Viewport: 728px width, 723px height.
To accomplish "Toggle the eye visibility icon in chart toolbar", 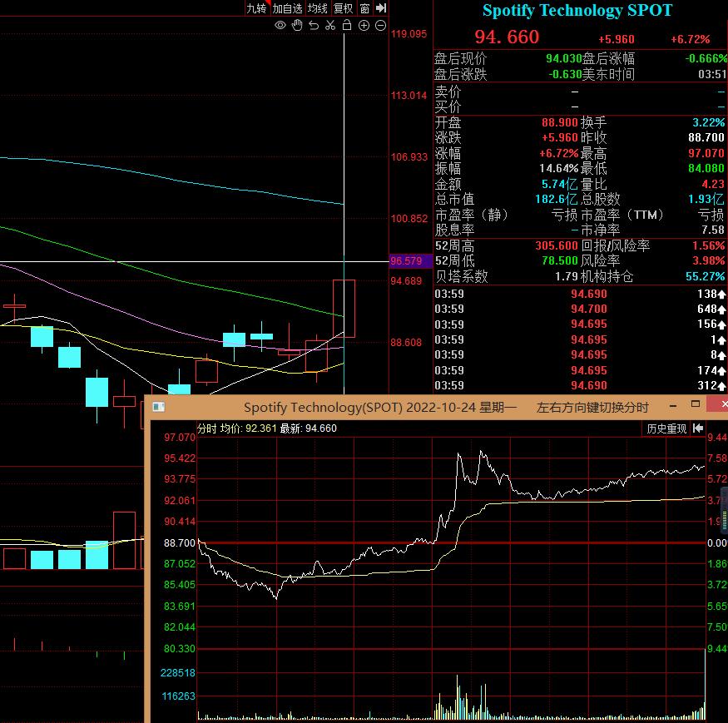I will tap(280, 26).
